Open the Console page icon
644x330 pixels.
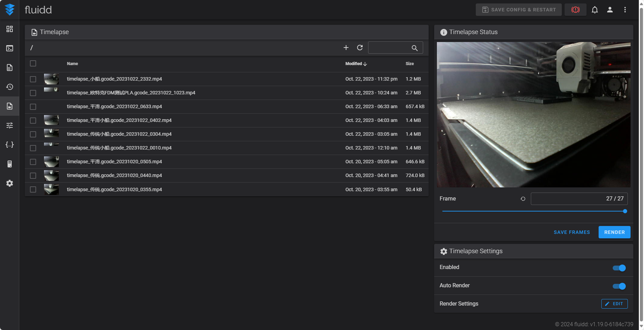pos(10,48)
